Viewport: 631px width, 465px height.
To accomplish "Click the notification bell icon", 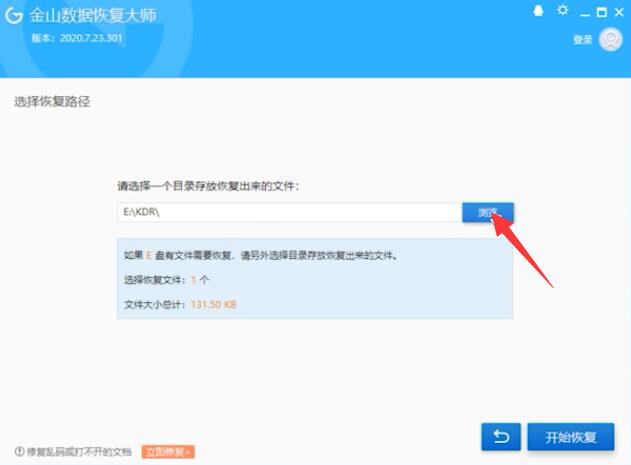I will (538, 11).
